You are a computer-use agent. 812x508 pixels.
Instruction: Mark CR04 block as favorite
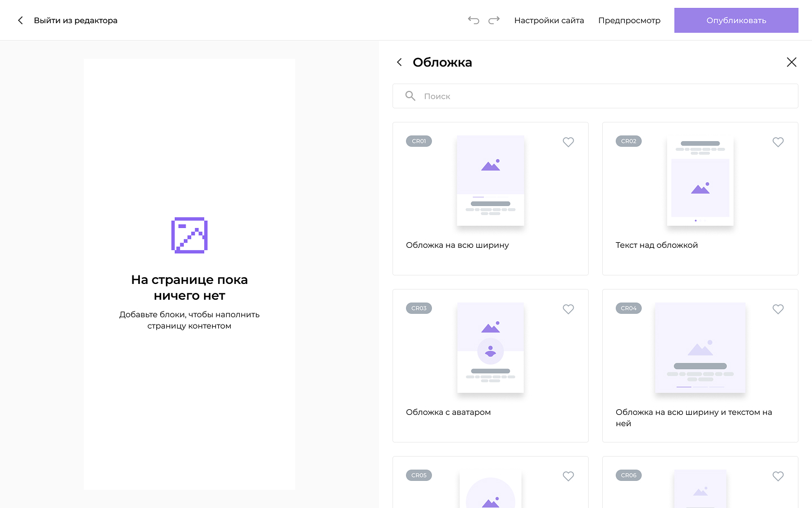[778, 309]
